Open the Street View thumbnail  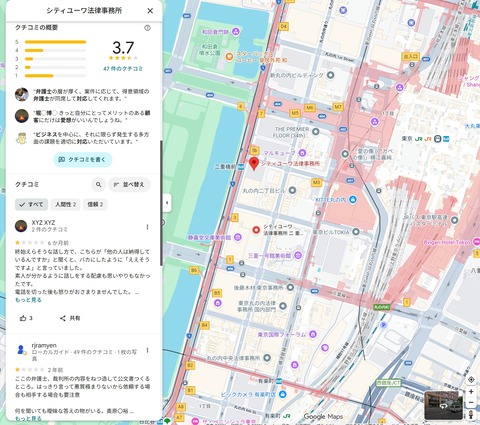point(443,405)
